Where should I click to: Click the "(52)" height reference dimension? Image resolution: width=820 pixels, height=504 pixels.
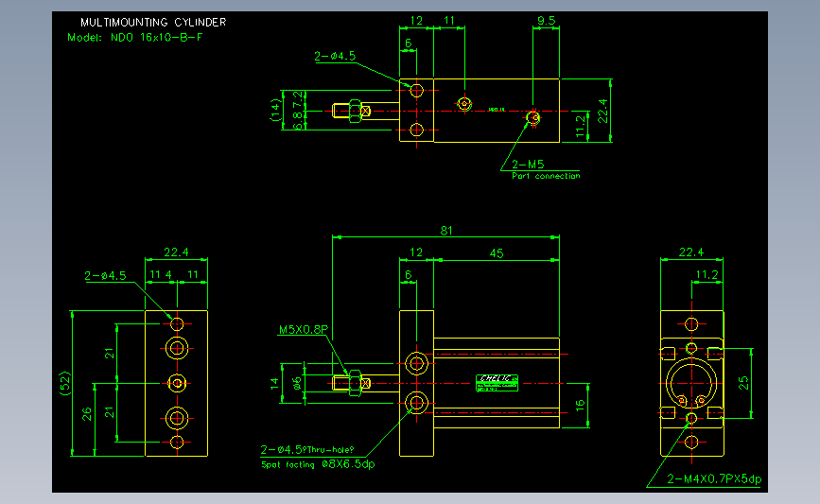click(x=65, y=383)
